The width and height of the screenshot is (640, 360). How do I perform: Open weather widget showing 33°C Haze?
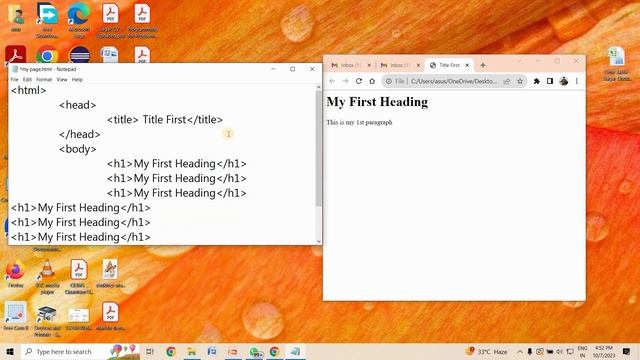point(487,351)
